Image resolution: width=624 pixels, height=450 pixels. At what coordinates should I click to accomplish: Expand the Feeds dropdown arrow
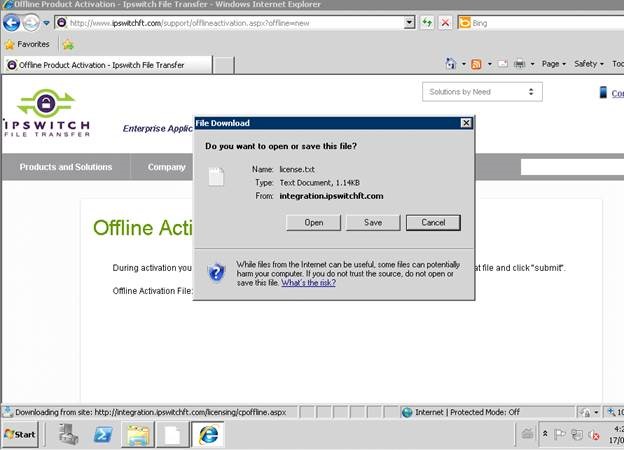(489, 64)
